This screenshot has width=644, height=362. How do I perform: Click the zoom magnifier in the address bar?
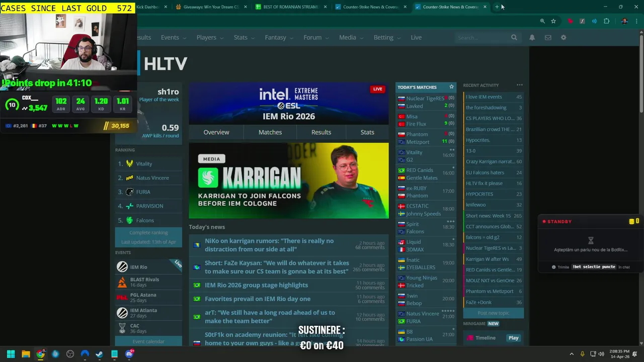(x=542, y=21)
